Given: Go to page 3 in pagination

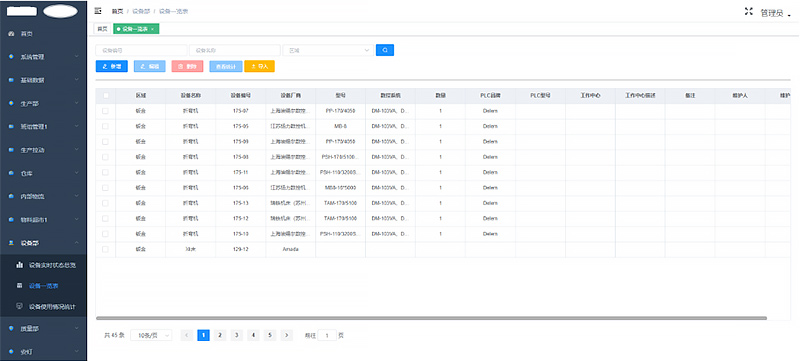Looking at the screenshot, I should tap(236, 335).
